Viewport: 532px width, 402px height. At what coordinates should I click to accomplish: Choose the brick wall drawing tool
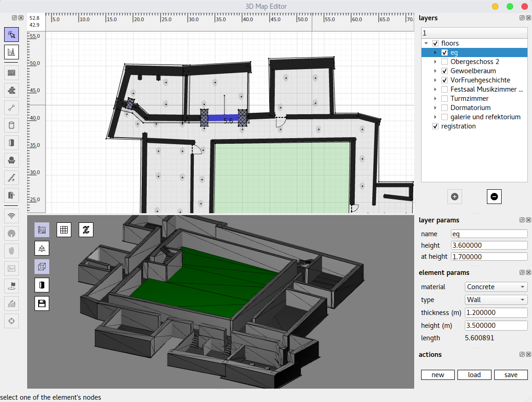[12, 90]
